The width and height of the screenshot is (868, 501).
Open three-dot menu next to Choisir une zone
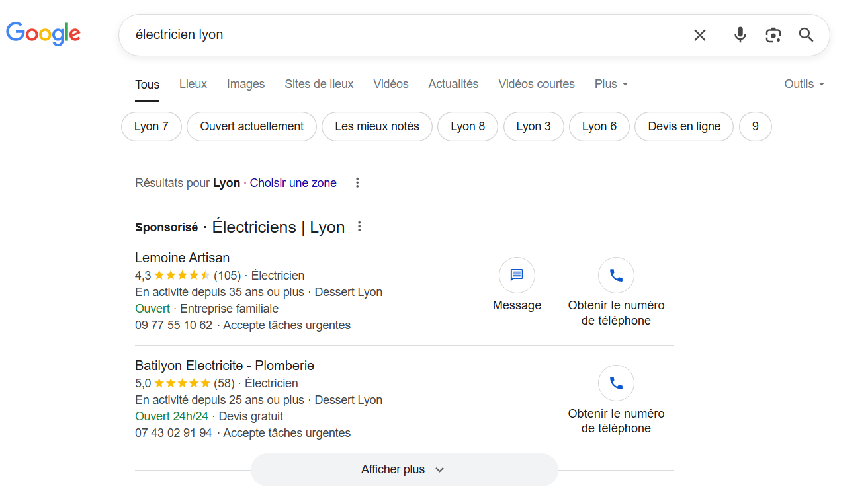pyautogui.click(x=357, y=183)
